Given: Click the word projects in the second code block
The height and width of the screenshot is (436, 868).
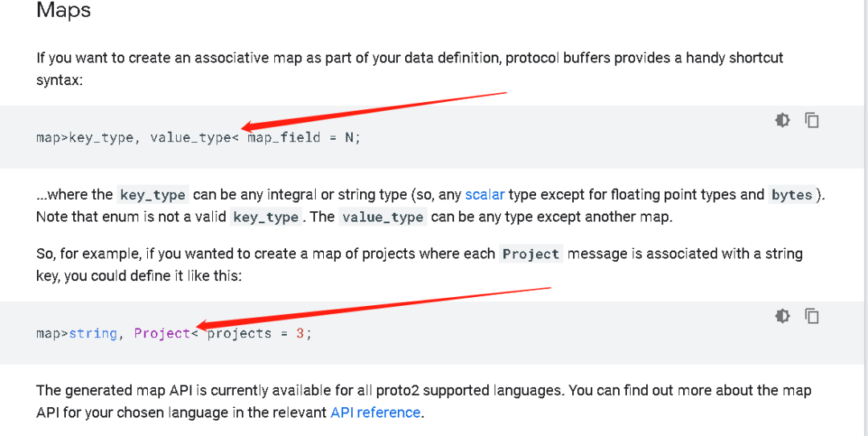Looking at the screenshot, I should point(240,333).
